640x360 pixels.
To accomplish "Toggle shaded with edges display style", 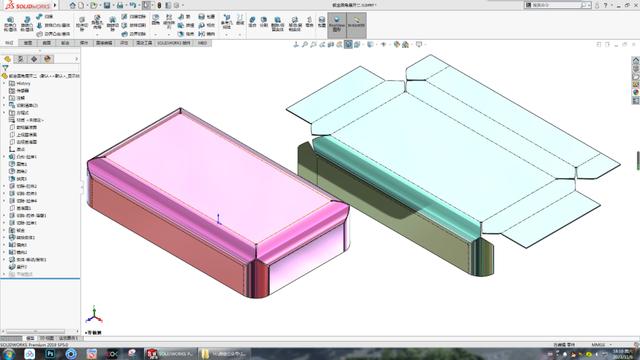I will (348, 44).
